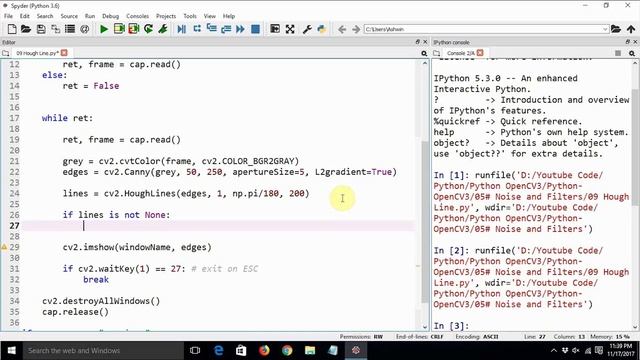Undock the Editor pane
Screen dimensions: 640x360
coord(417,42)
